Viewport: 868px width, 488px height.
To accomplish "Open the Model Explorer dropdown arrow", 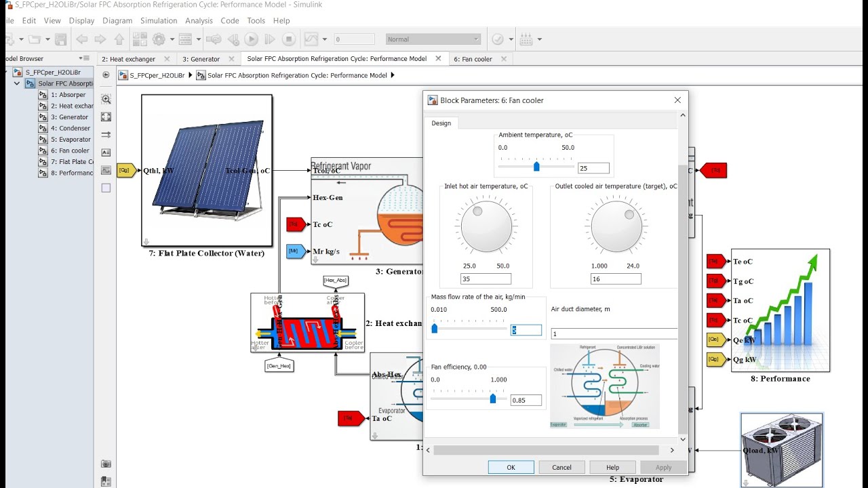I will click(199, 39).
